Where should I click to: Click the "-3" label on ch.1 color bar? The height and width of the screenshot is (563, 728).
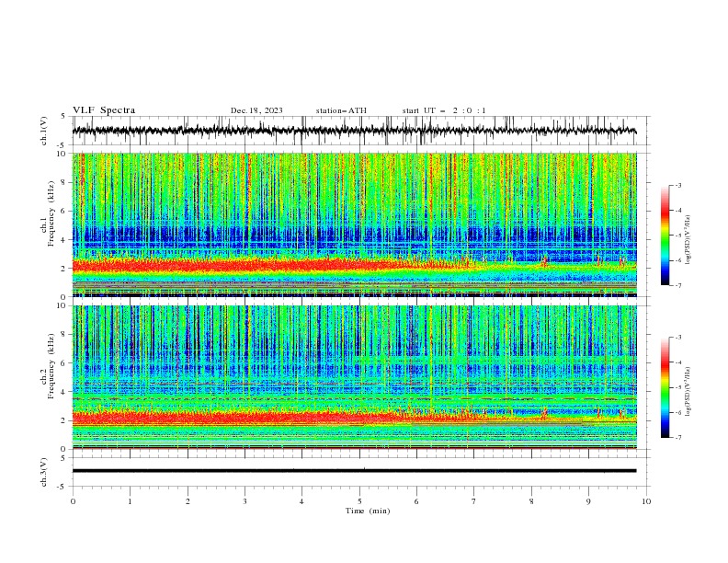point(677,185)
